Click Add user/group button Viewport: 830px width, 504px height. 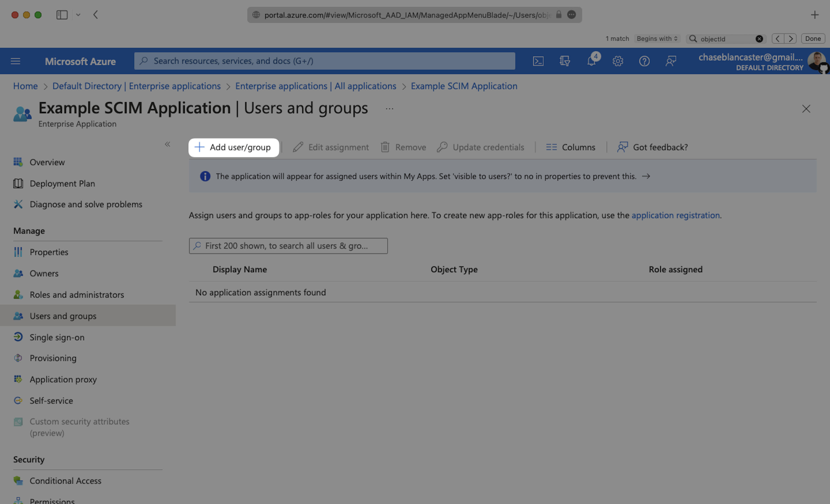pos(233,147)
